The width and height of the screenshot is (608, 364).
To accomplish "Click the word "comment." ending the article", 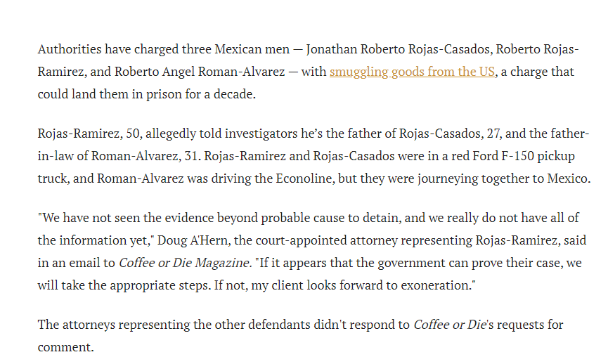I will [x=65, y=347].
